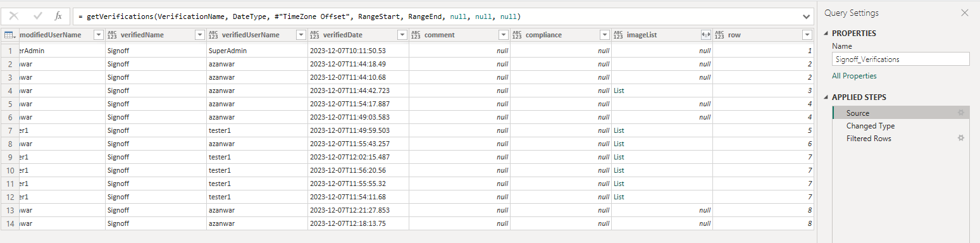This screenshot has height=243, width=980.
Task: Select cell 2023-12-07T12:21:27.853
Action: pos(358,210)
